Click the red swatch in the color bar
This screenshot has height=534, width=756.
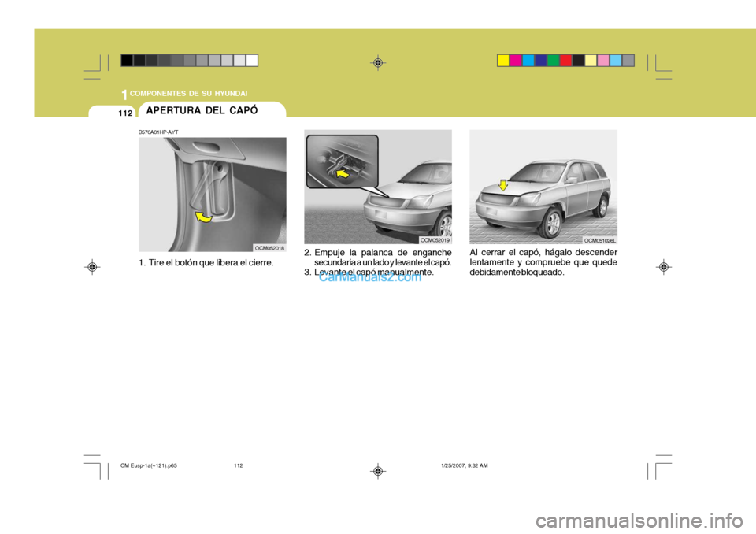(x=566, y=61)
